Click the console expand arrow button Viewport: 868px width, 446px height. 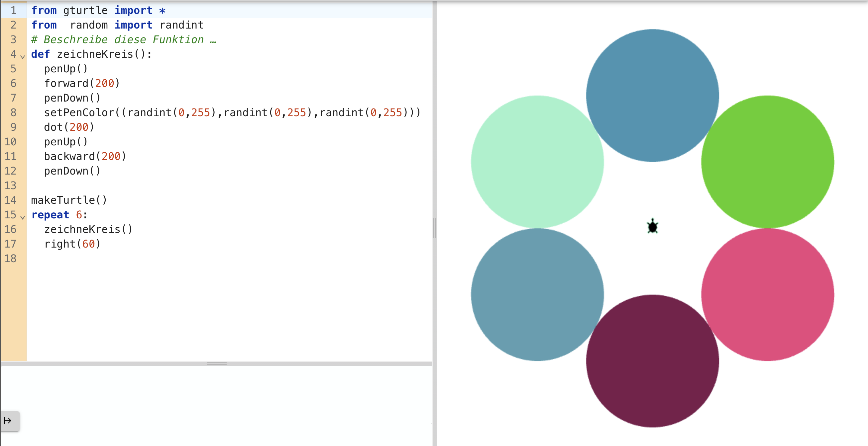coord(9,420)
